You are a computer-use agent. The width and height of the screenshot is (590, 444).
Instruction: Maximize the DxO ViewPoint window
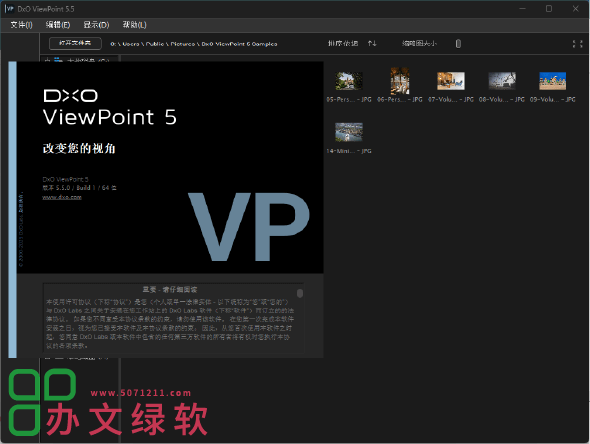tap(549, 9)
